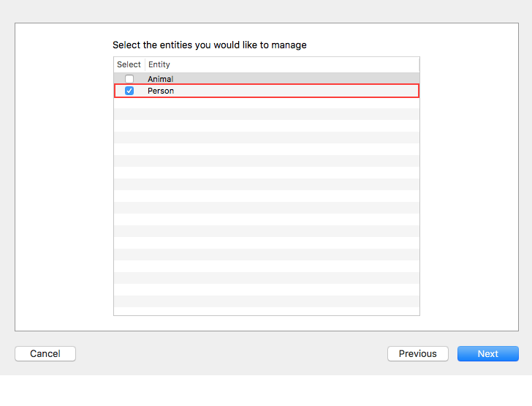Sort by the Entity column header
The width and height of the screenshot is (532, 406).
[x=159, y=64]
